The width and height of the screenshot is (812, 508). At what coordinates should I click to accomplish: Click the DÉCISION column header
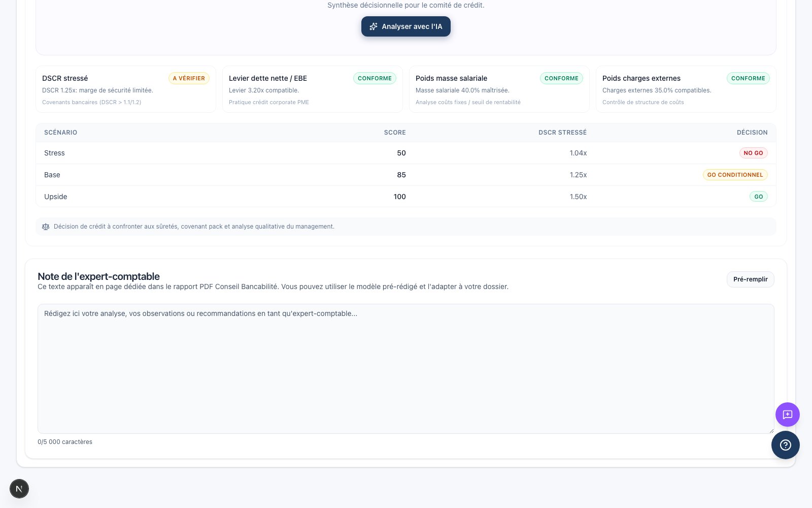click(x=752, y=133)
